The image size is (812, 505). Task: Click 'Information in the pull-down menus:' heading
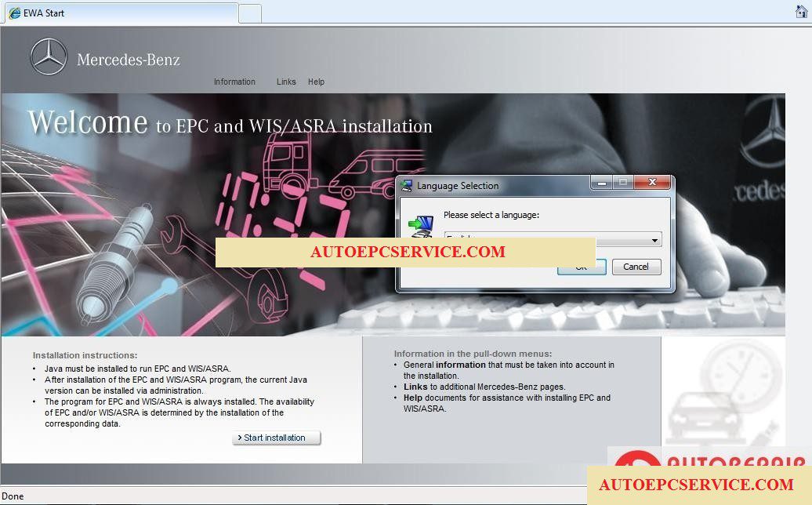coord(473,354)
